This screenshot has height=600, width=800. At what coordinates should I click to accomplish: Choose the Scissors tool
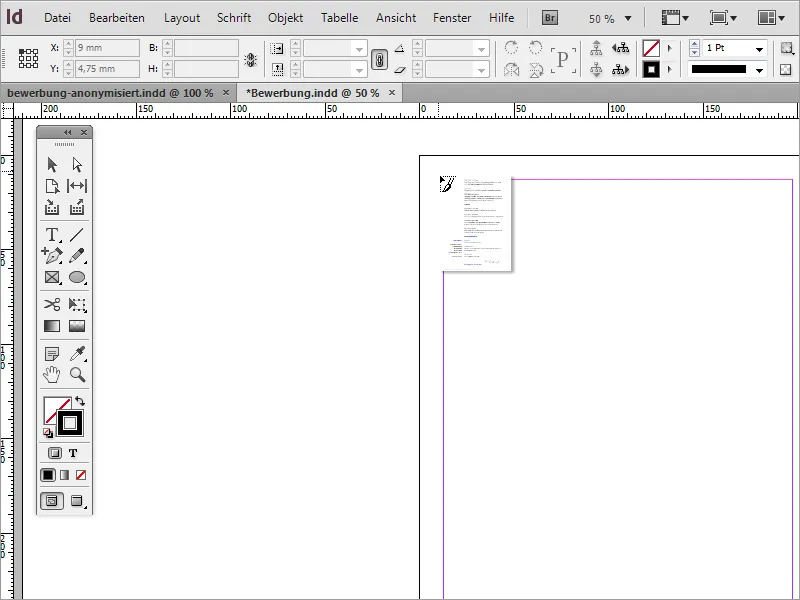[52, 305]
